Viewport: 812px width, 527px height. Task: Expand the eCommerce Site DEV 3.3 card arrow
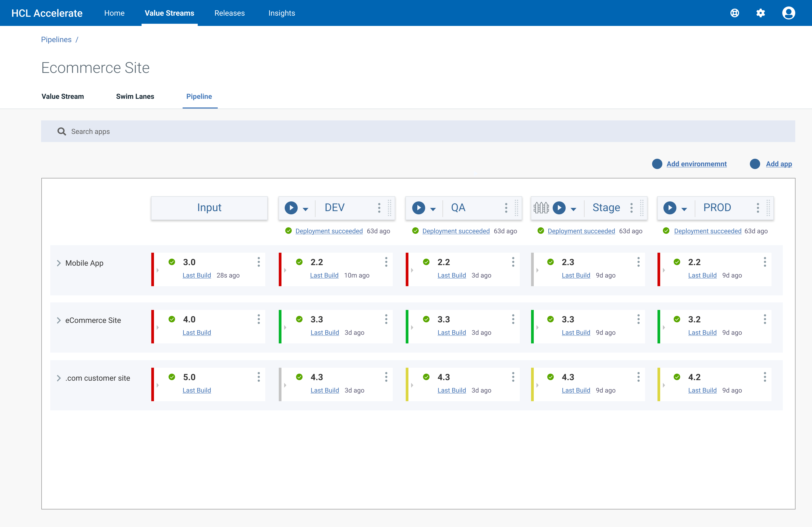pos(285,327)
